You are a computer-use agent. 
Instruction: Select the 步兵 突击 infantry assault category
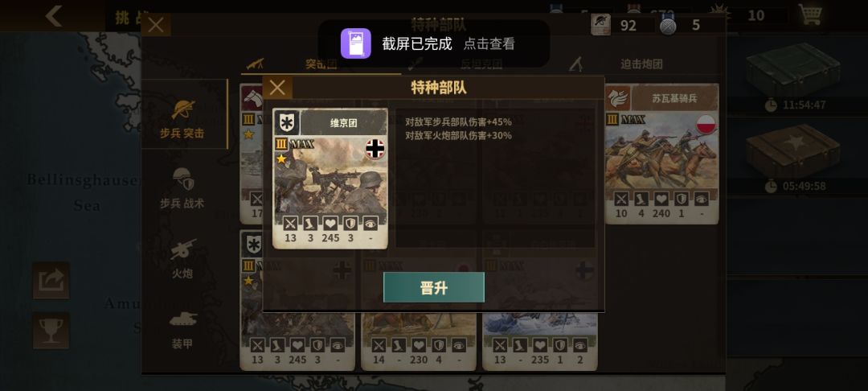(182, 115)
